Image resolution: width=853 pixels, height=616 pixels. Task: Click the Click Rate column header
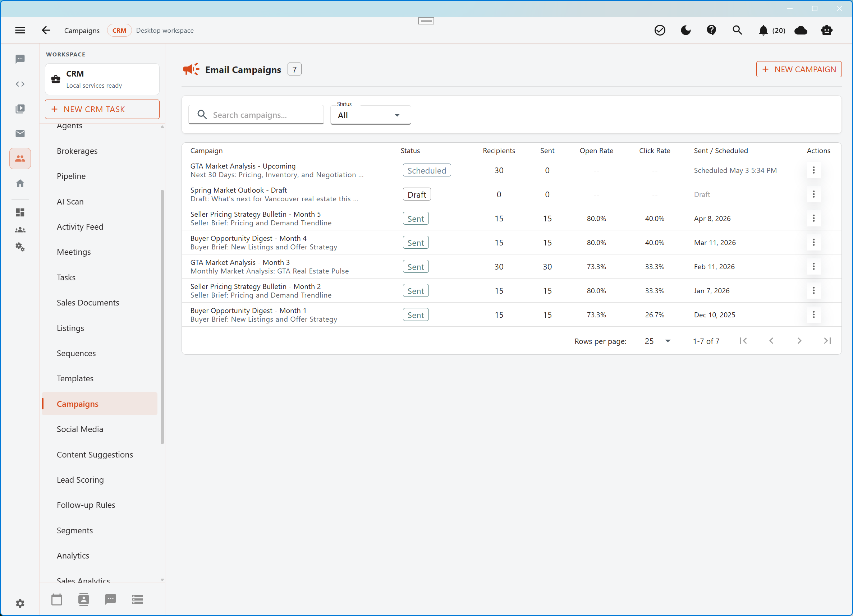[655, 151]
